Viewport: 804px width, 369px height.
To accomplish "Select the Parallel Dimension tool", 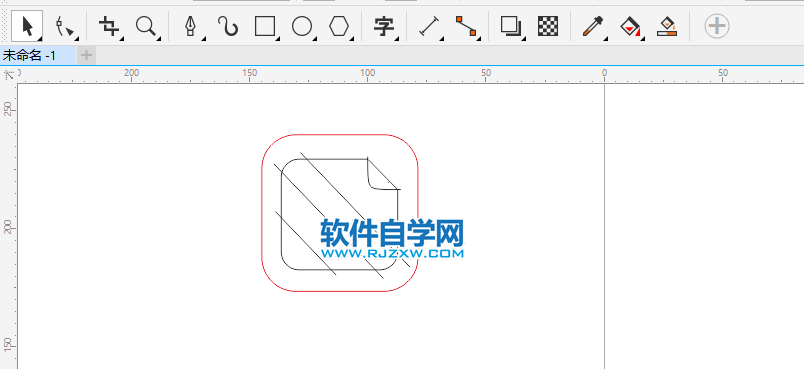I will click(x=429, y=26).
